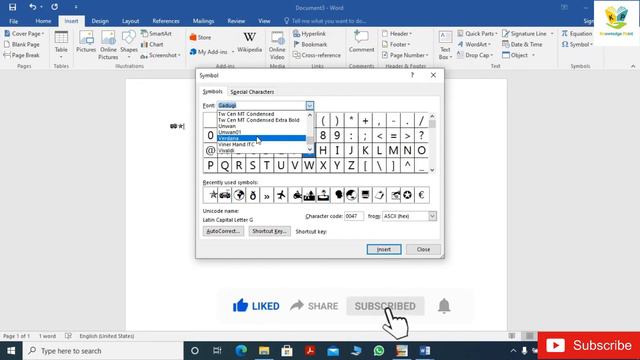Viewport: 640px width, 360px height.
Task: Insert a Chart
Action: click(x=152, y=44)
